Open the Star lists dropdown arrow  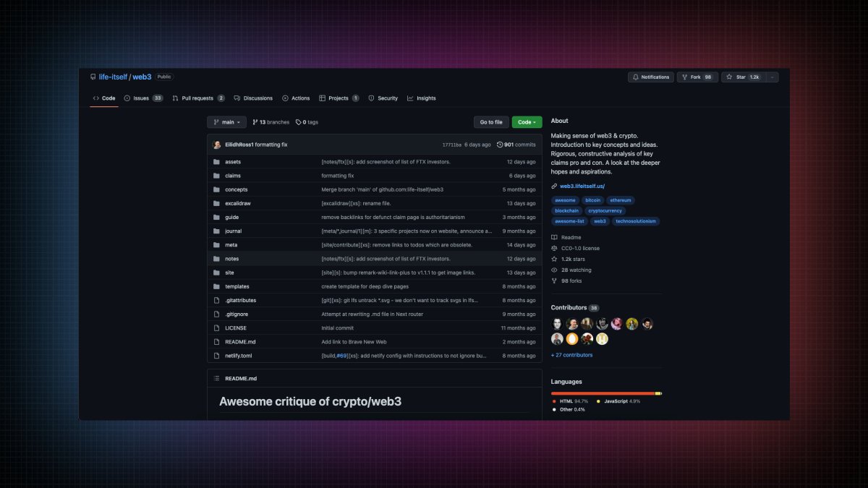[772, 77]
